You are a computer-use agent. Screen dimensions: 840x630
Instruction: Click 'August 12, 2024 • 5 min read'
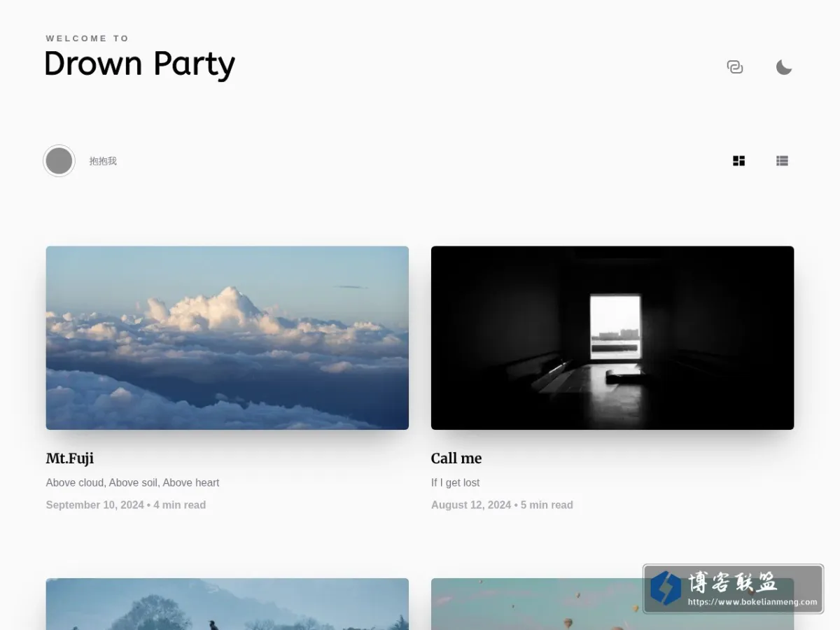pyautogui.click(x=502, y=505)
